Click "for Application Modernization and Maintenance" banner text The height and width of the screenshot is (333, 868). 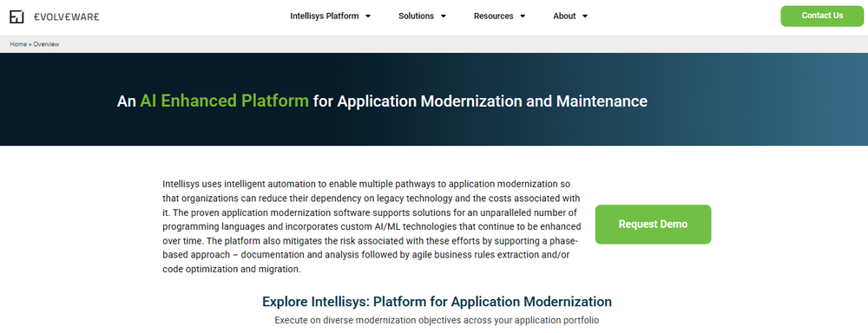480,101
